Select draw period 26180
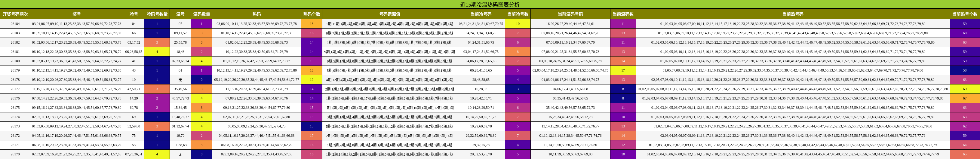Image resolution: width=980 pixels, height=159 pixels. point(15,61)
